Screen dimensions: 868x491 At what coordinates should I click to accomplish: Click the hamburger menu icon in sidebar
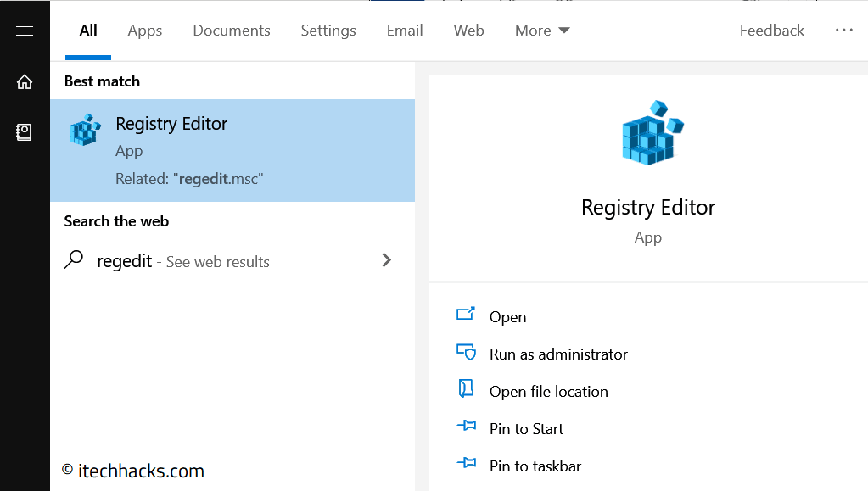(x=25, y=31)
